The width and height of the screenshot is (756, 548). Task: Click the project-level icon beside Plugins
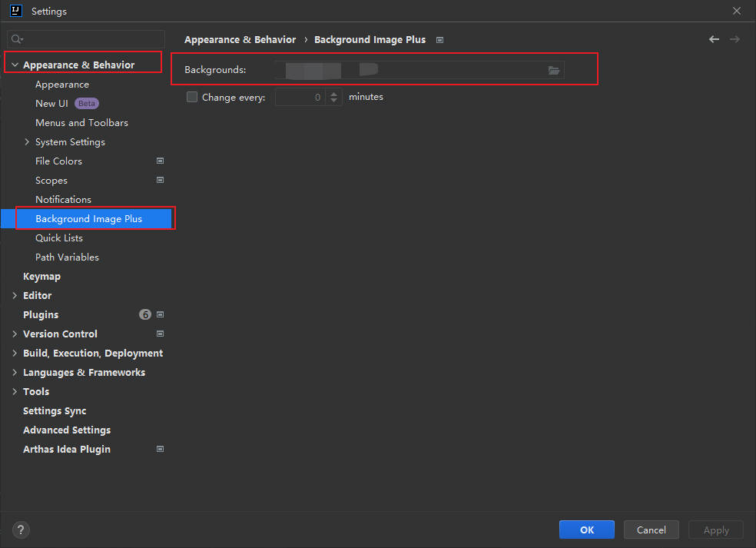(x=160, y=314)
